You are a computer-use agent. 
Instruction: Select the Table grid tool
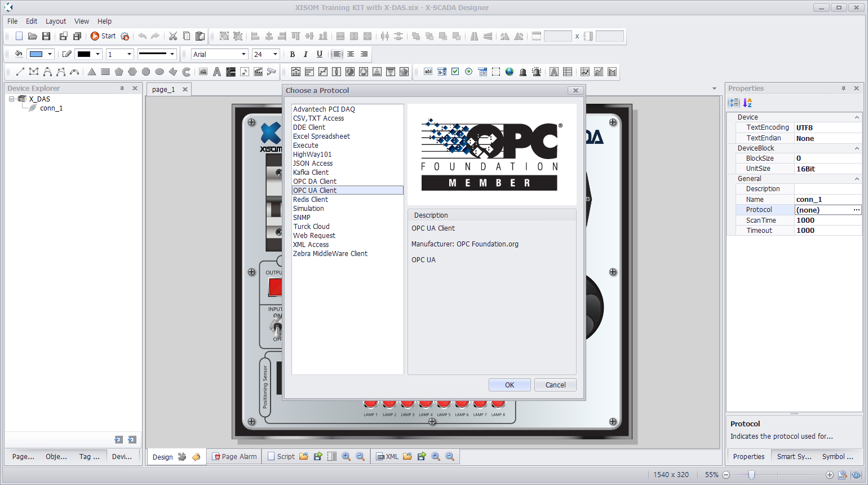[x=568, y=72]
